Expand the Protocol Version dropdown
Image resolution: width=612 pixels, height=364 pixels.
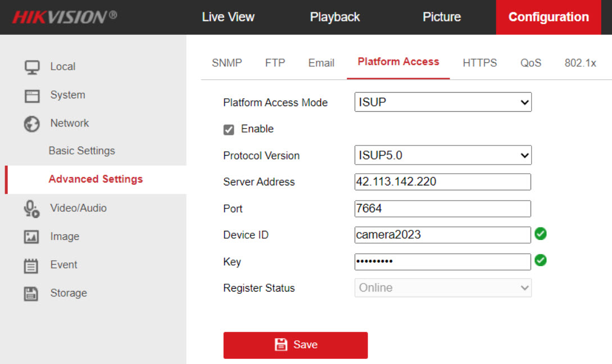(x=443, y=156)
